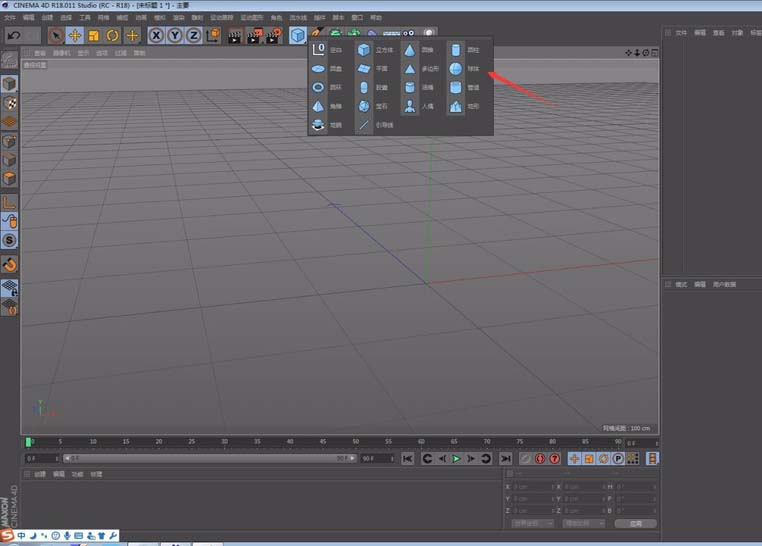This screenshot has height=546, width=762.
Task: Click the Apply button in coordinates panel
Action: point(635,523)
